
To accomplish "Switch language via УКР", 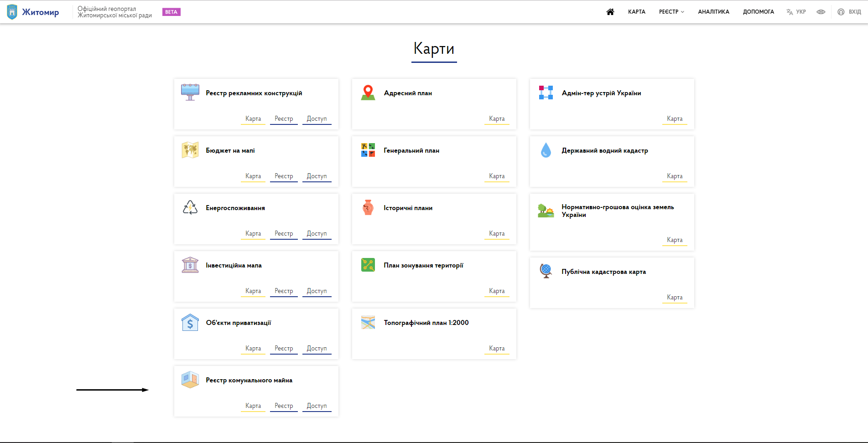I will [x=801, y=12].
